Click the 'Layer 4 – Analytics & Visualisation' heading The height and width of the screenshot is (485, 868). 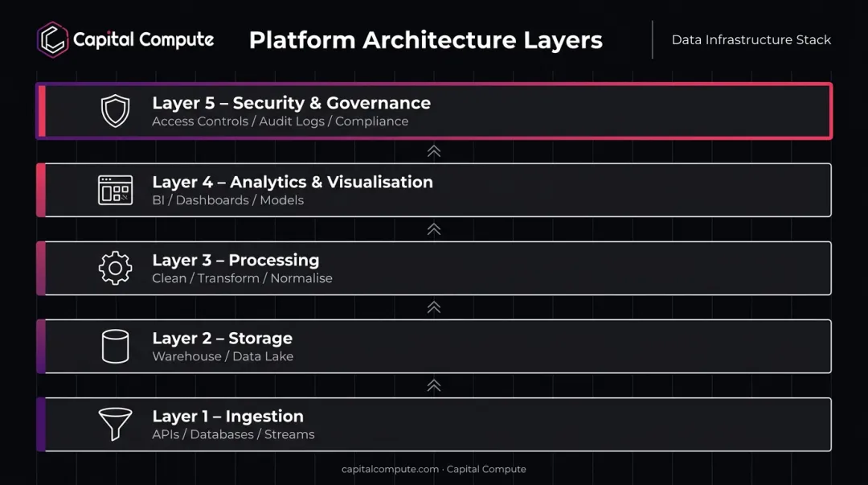[x=293, y=182]
